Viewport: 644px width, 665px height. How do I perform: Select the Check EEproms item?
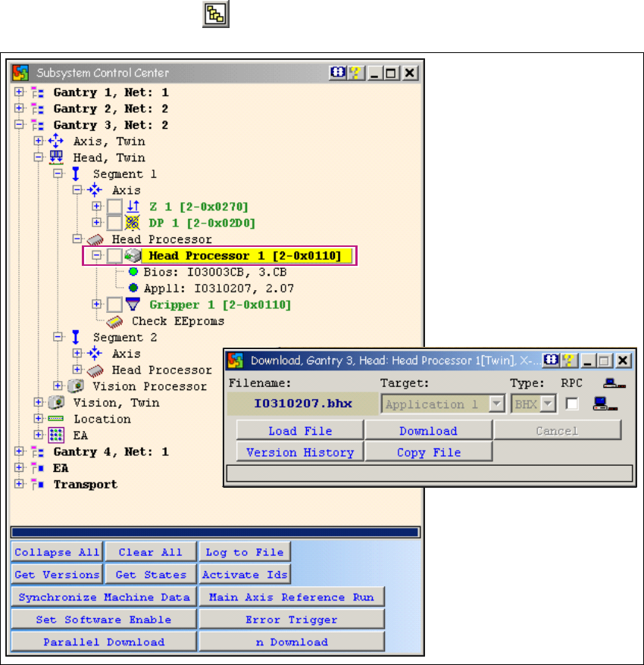[178, 321]
